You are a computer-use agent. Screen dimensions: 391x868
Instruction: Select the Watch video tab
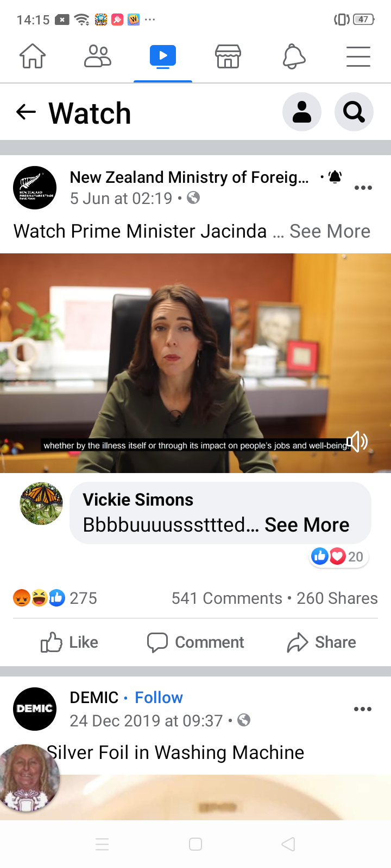click(163, 56)
